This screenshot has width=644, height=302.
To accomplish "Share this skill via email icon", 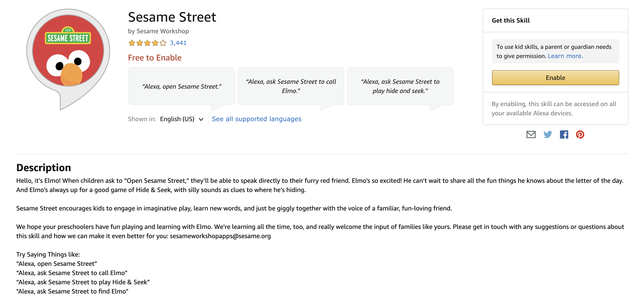I will point(531,134).
